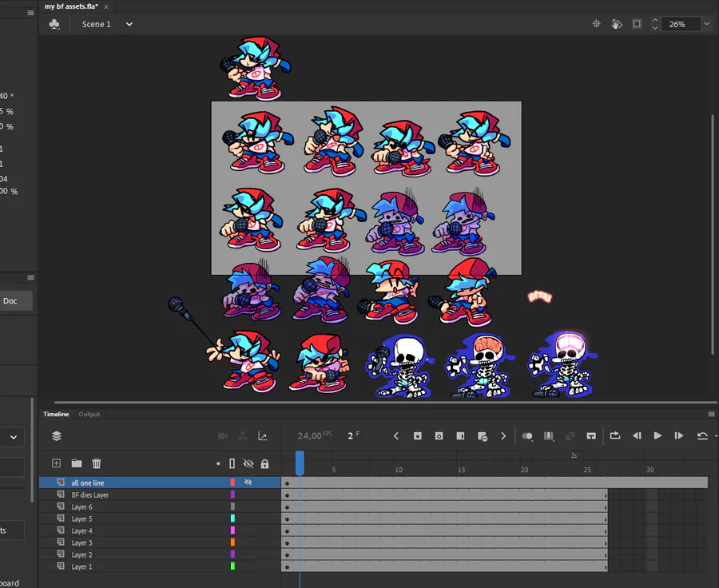719x588 pixels.
Task: Show the hidden all one line layer
Action: pos(248,483)
